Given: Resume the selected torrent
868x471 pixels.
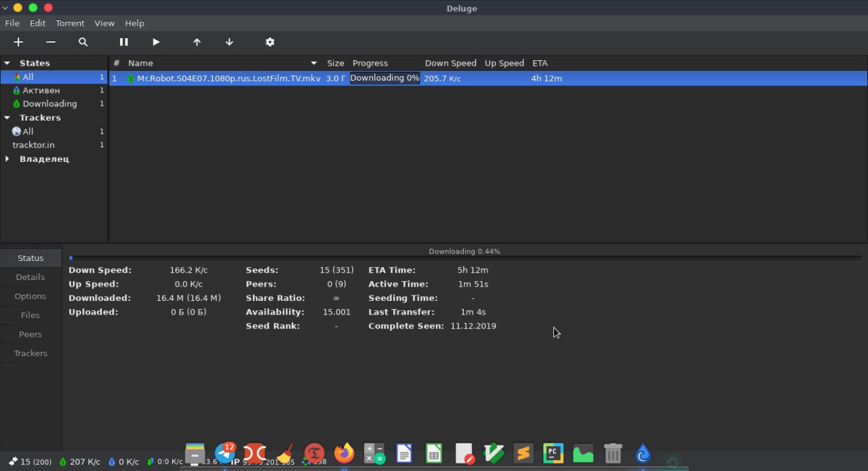Looking at the screenshot, I should (x=156, y=42).
